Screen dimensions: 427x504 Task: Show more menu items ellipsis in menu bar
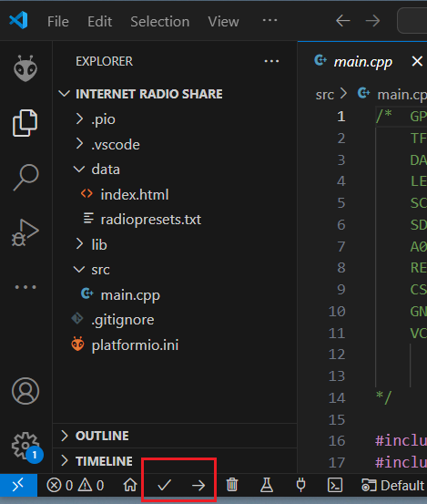pos(269,21)
